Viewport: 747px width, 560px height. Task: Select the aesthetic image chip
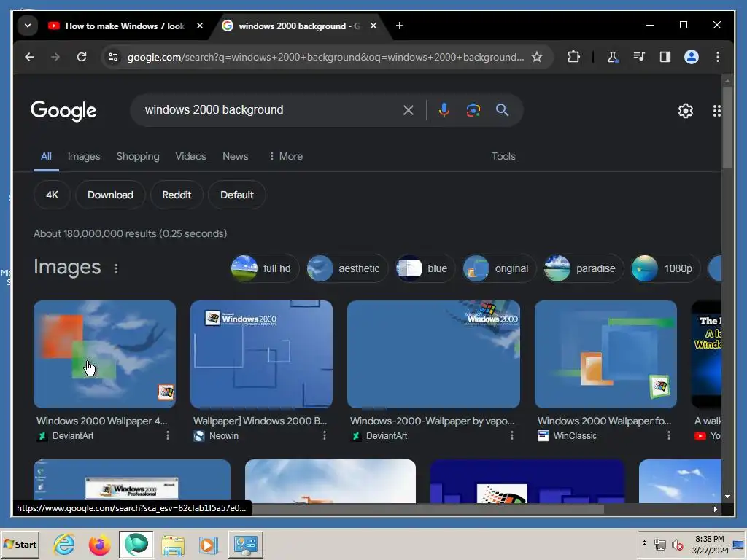tap(347, 268)
